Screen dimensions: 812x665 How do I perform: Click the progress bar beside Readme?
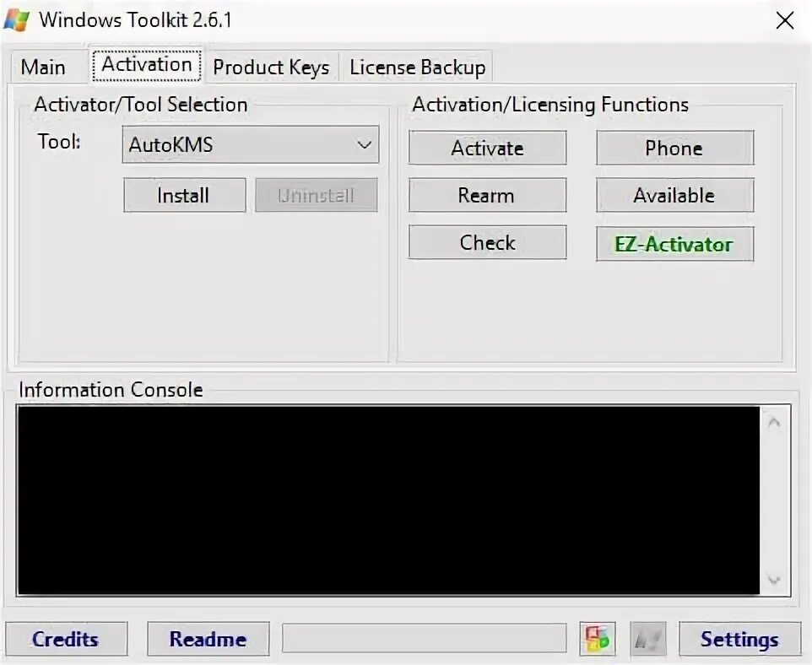pos(424,638)
